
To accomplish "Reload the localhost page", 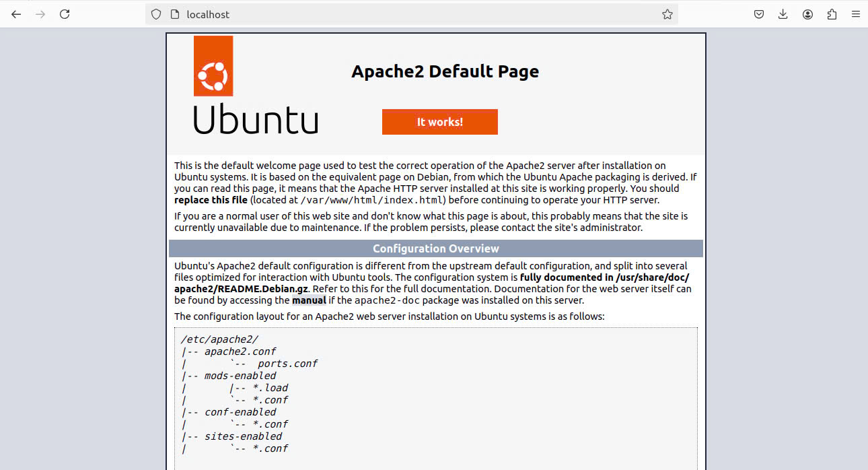I will point(65,14).
